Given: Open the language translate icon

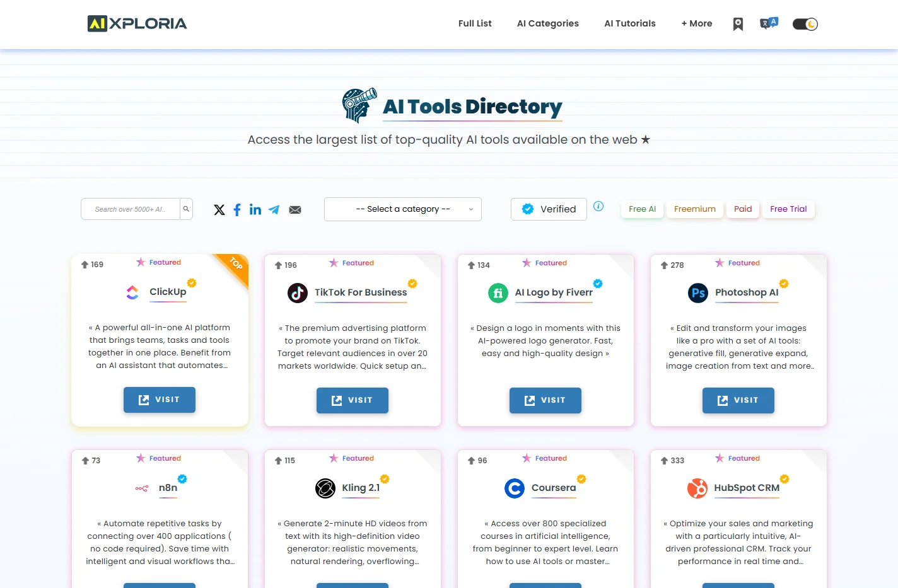Looking at the screenshot, I should coord(769,23).
